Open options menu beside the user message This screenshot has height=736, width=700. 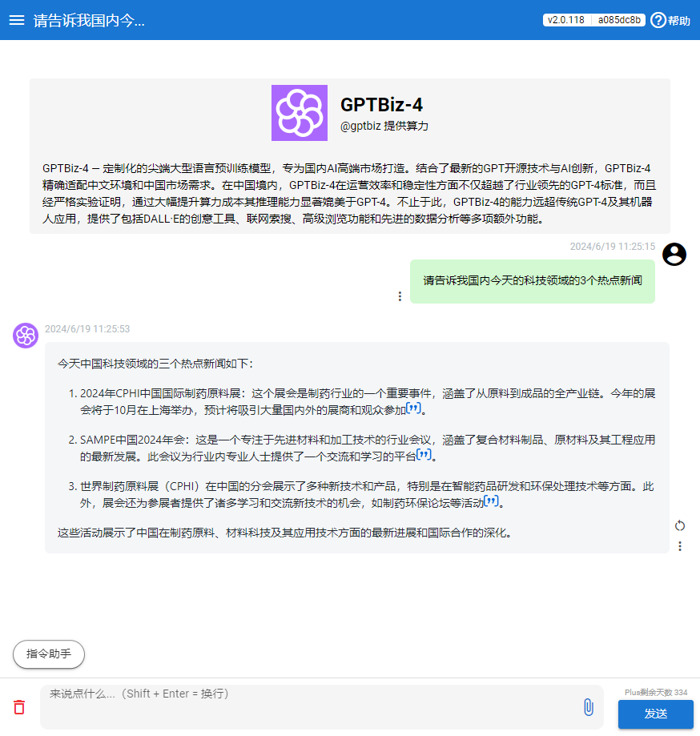(x=400, y=296)
